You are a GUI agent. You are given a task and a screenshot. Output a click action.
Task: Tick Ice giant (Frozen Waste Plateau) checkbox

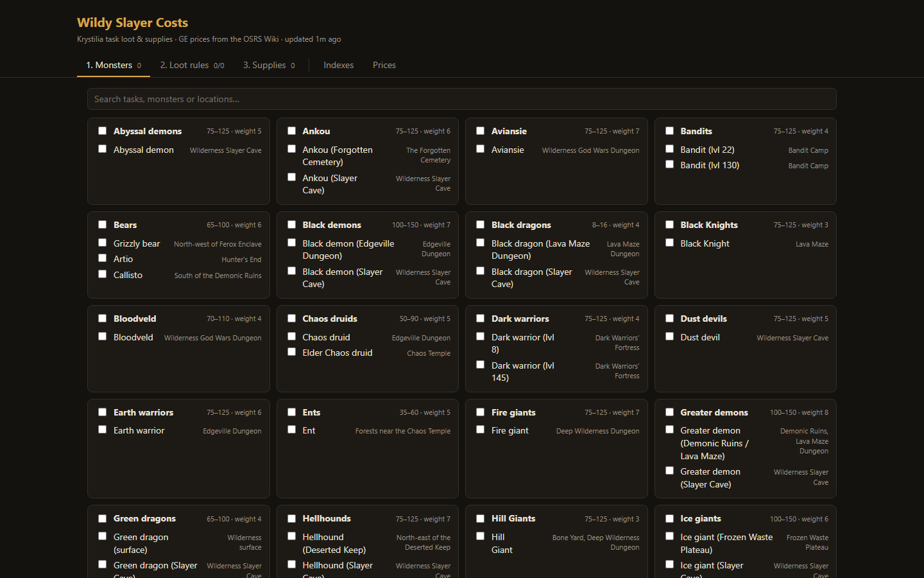click(x=669, y=536)
